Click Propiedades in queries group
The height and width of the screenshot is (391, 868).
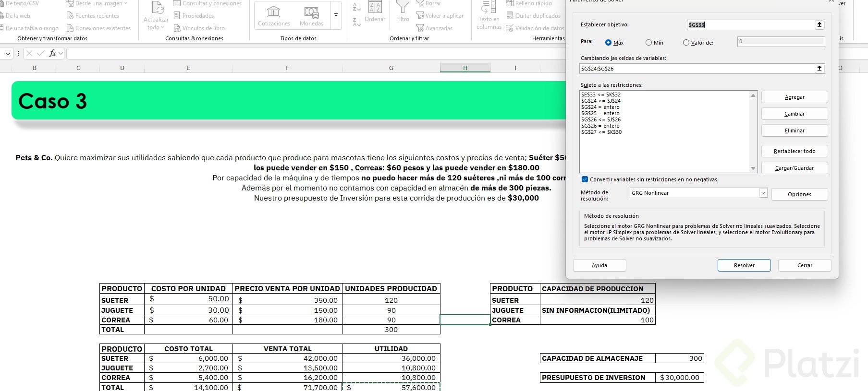(193, 16)
